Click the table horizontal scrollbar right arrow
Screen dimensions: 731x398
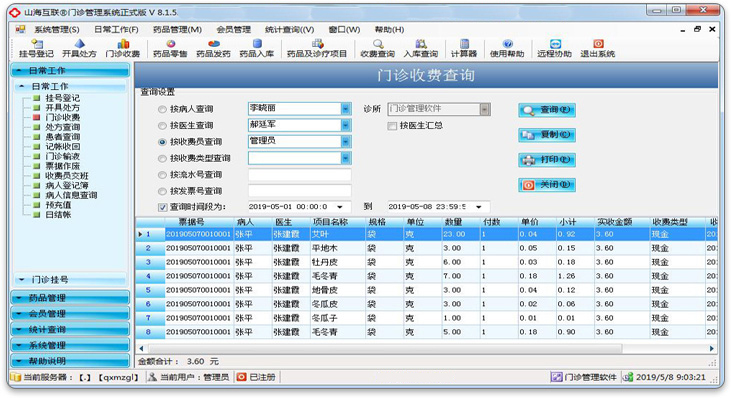(x=711, y=349)
